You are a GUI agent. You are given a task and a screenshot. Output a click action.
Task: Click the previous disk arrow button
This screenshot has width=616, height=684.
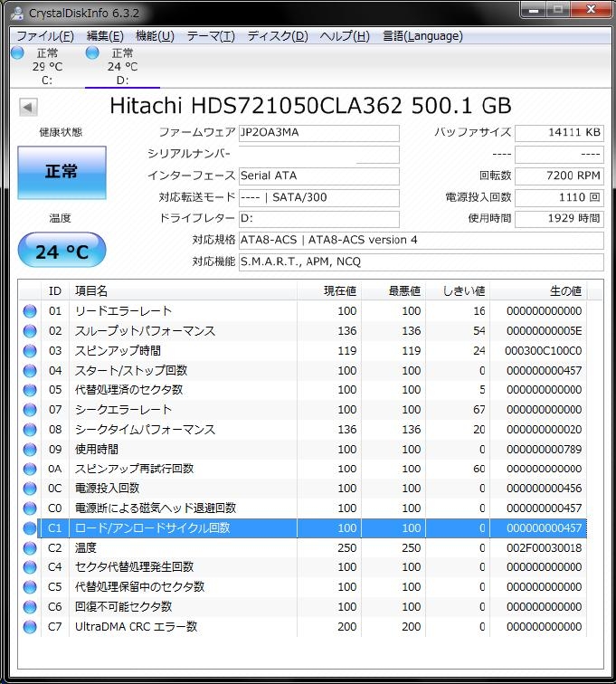(28, 107)
